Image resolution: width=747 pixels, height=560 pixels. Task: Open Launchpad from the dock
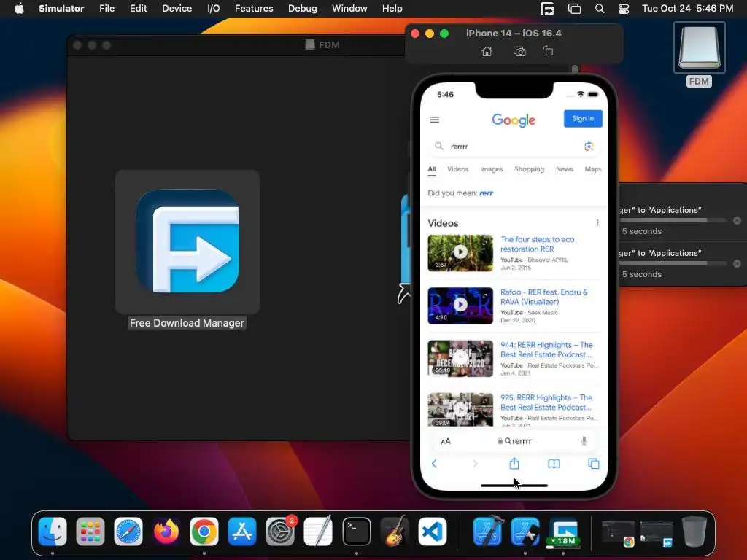coord(90,532)
